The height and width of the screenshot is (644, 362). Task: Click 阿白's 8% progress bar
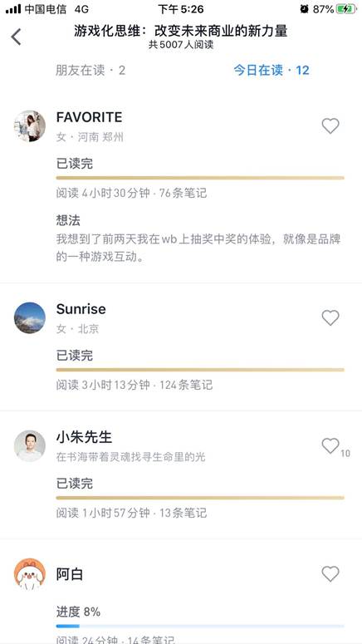200,627
